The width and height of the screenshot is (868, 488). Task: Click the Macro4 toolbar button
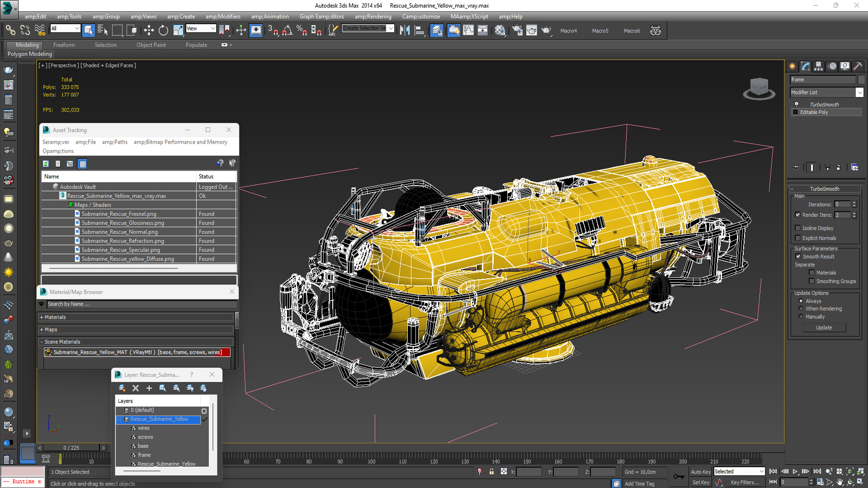(569, 31)
